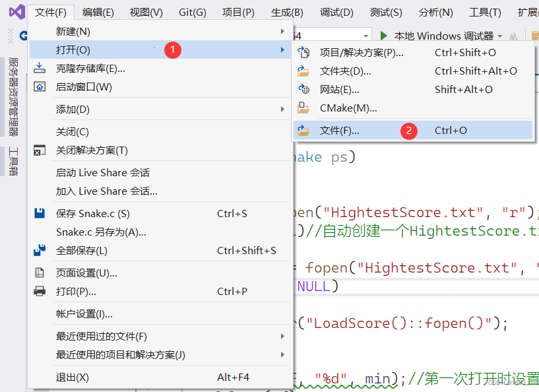Viewport: 539px width, 392px height.
Task: Choose 关闭(C) entry
Action: tap(160, 131)
